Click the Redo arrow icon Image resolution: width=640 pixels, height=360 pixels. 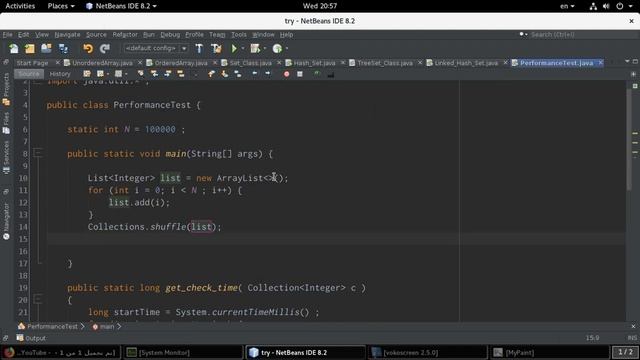pyautogui.click(x=105, y=49)
